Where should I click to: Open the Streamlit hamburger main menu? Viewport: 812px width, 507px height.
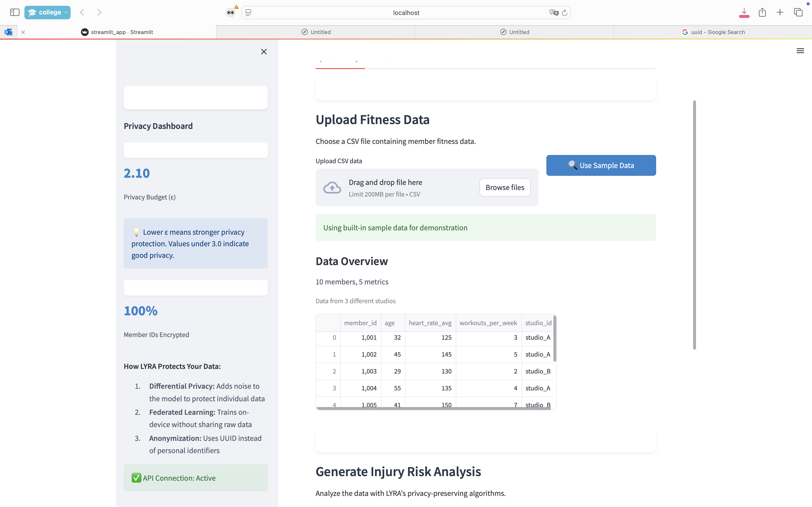click(x=800, y=51)
